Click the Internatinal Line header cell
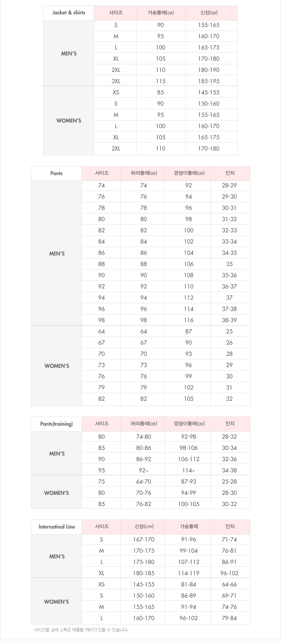 (57, 527)
